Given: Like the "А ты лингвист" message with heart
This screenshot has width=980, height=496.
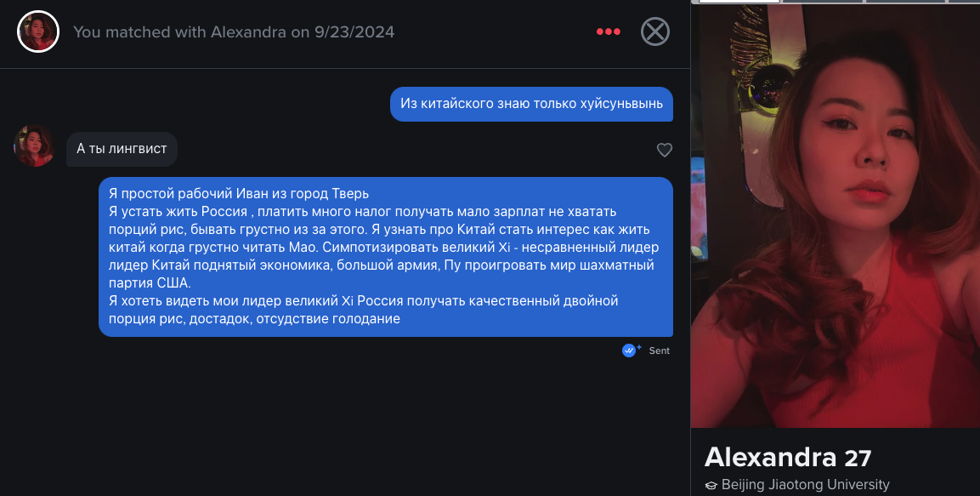Looking at the screenshot, I should pyautogui.click(x=665, y=150).
